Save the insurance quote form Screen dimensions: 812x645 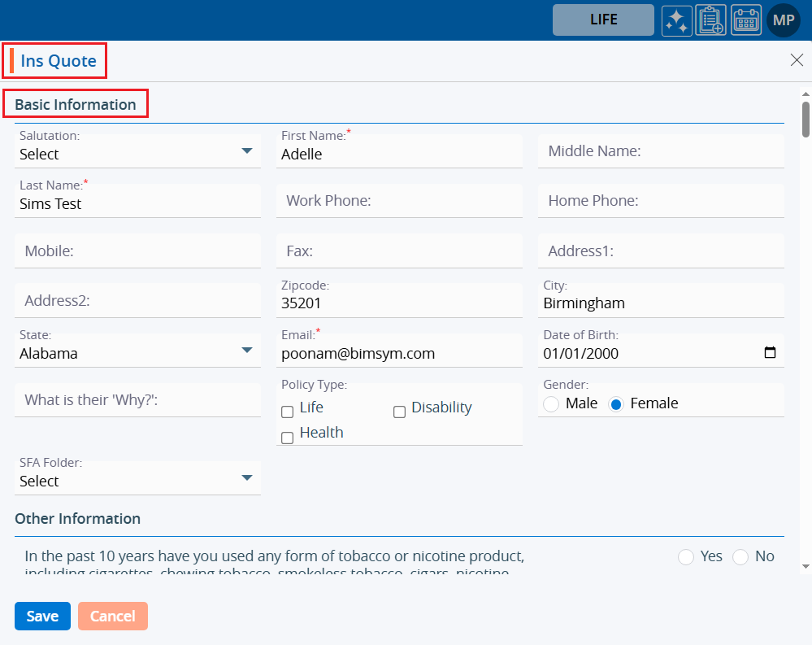(42, 617)
